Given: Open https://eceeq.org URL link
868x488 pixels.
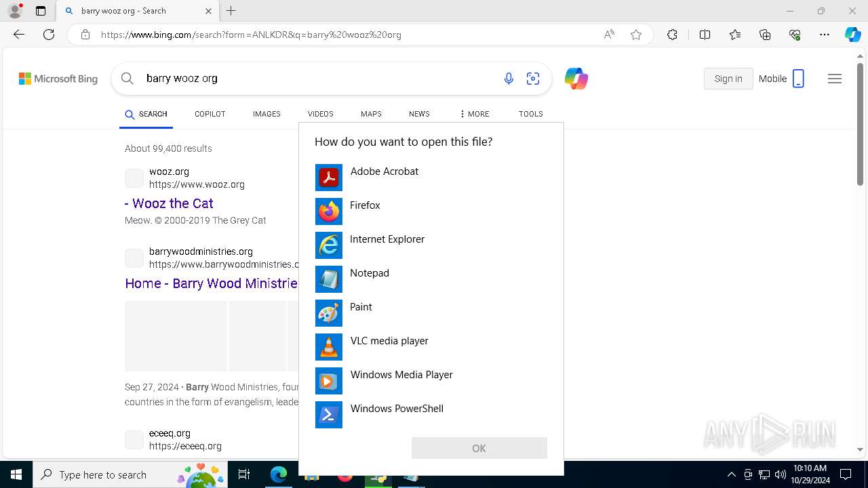Looking at the screenshot, I should coord(185,446).
